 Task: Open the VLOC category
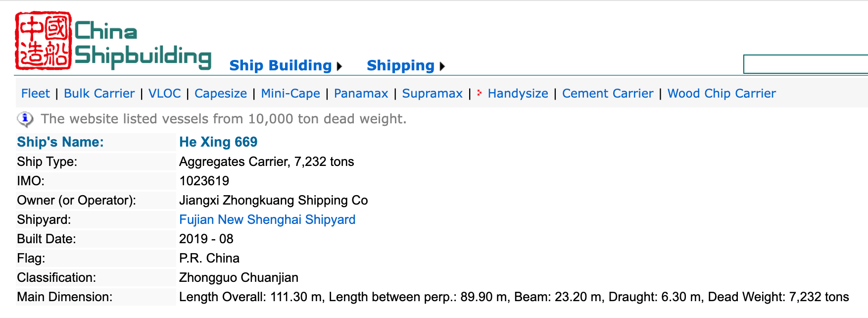(164, 93)
